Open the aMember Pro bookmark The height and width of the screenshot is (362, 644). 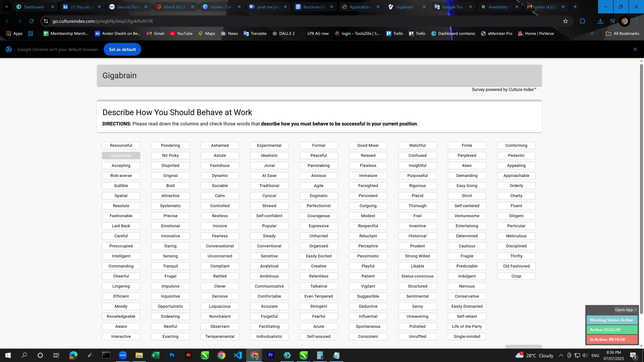(496, 34)
